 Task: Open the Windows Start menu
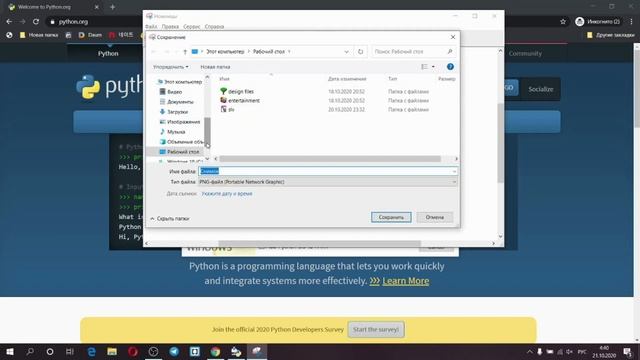(9, 351)
